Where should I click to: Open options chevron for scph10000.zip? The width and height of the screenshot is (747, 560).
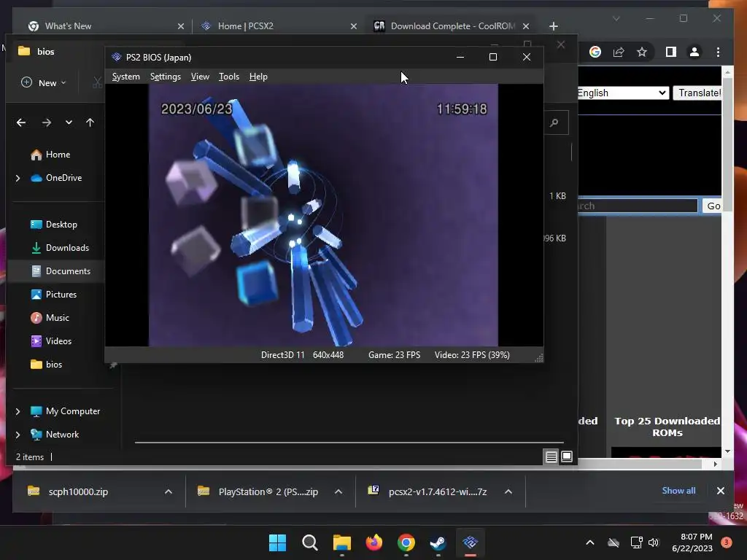[169, 492]
